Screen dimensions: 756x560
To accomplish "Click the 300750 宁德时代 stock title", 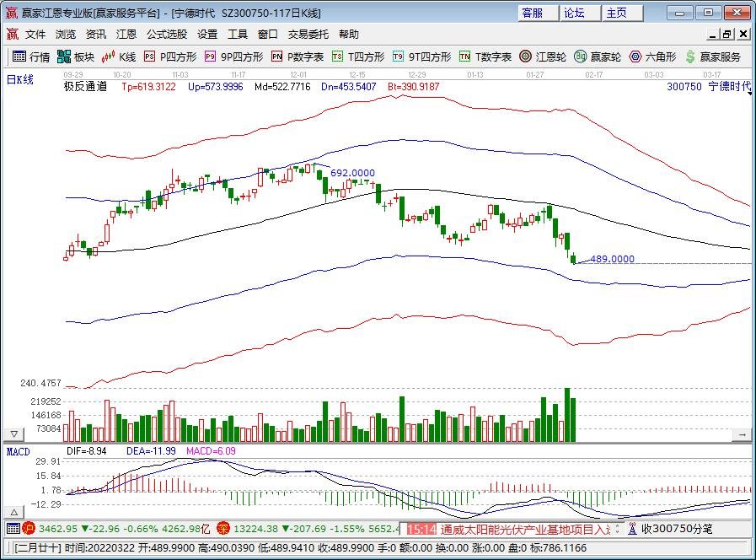I will point(709,86).
